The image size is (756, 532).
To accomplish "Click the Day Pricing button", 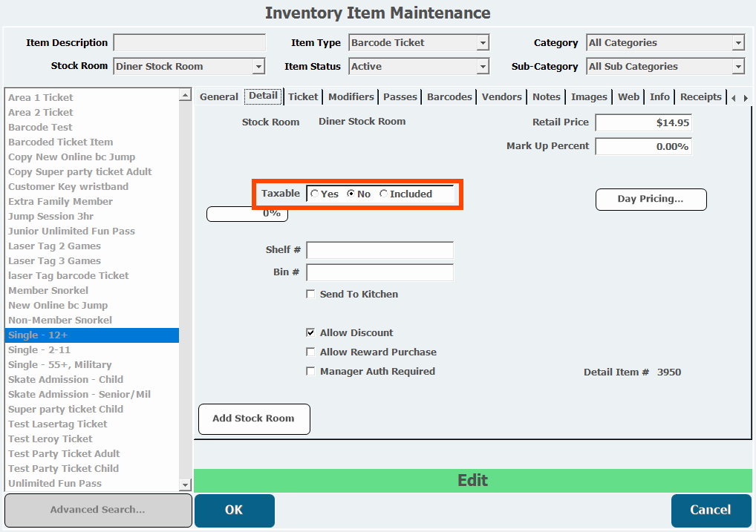I will (651, 200).
